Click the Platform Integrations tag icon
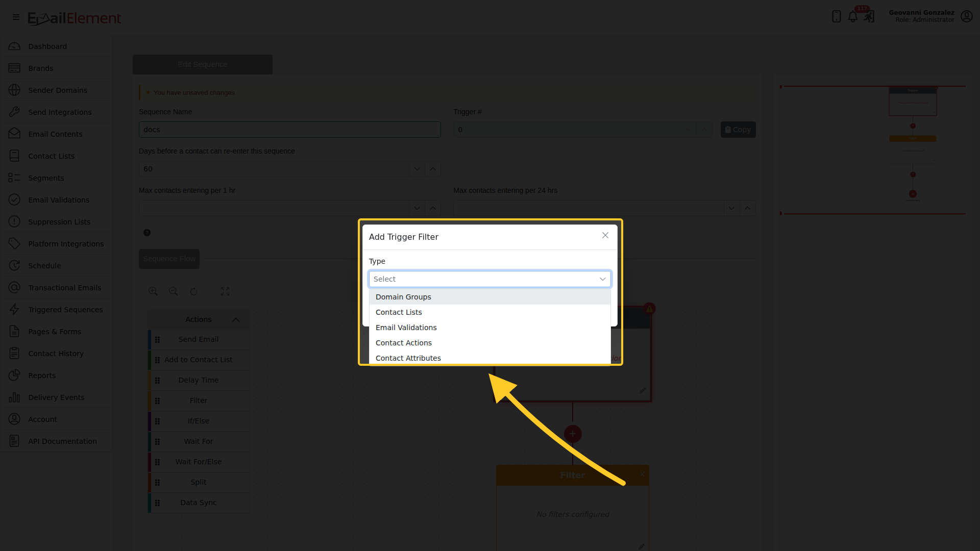 coord(14,244)
